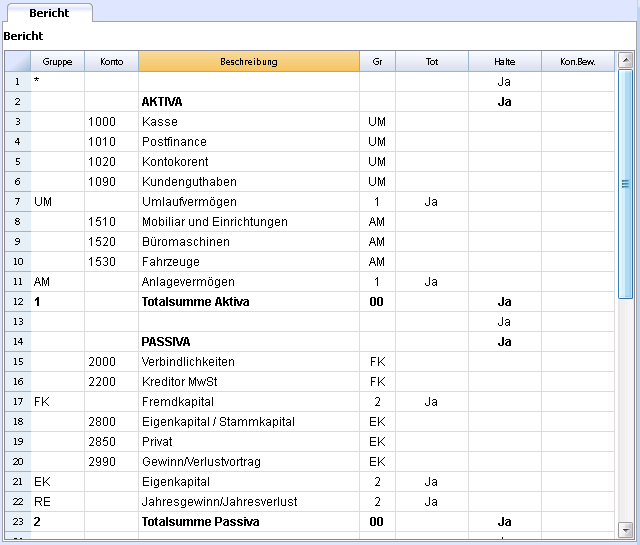Click the Totalsumme Aktiva cell

[x=249, y=302]
